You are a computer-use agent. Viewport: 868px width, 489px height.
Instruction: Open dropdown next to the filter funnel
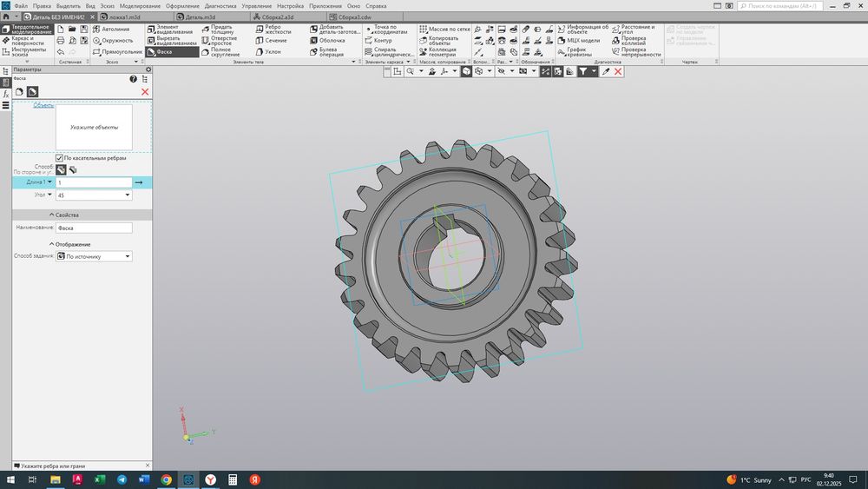(594, 71)
